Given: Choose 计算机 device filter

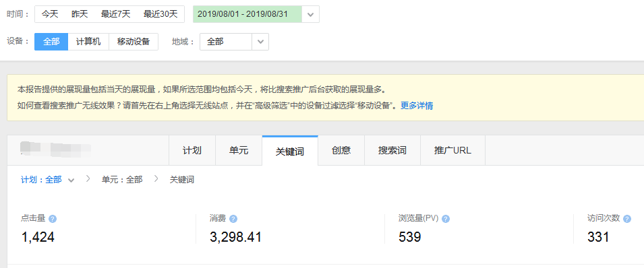Looking at the screenshot, I should click(x=88, y=42).
